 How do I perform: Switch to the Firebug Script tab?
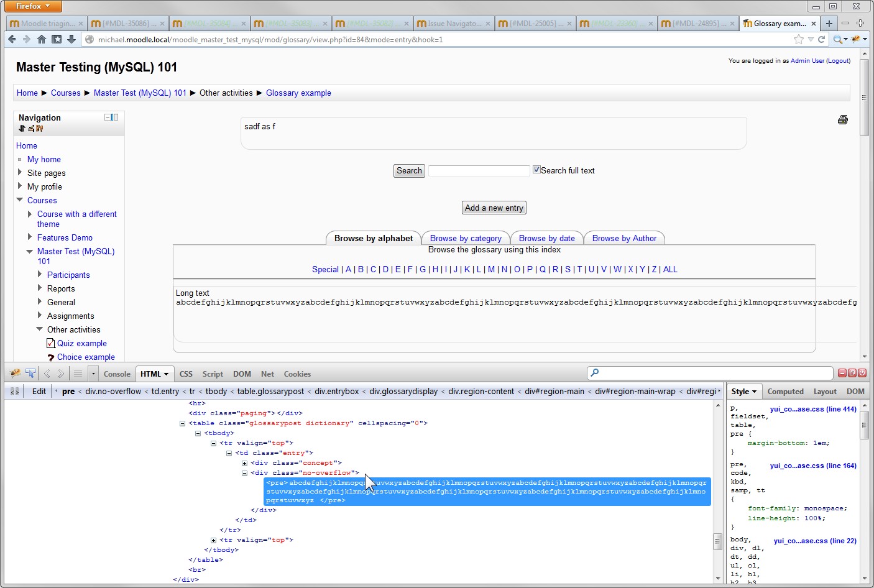pyautogui.click(x=213, y=374)
